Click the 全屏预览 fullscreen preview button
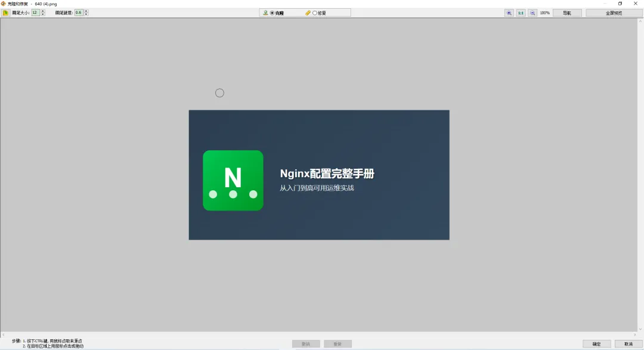The width and height of the screenshot is (644, 350). [x=614, y=13]
